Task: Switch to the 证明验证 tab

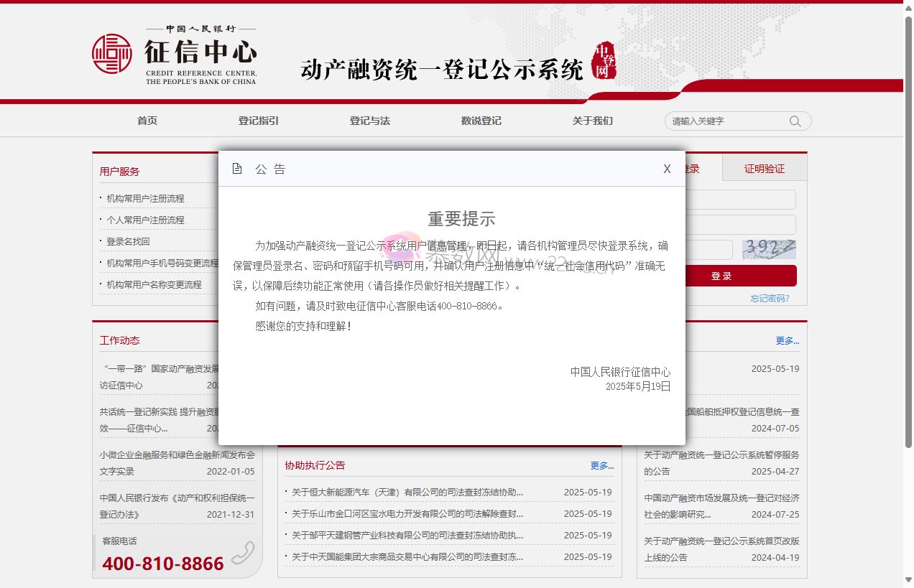Action: pyautogui.click(x=764, y=167)
